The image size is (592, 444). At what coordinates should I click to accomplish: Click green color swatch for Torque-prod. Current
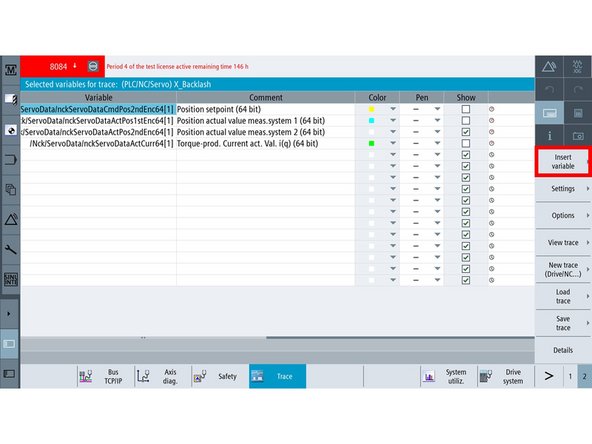372,143
